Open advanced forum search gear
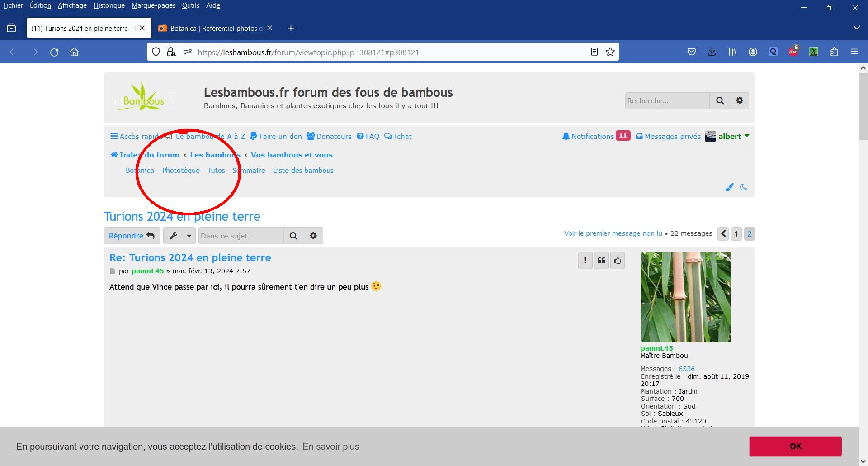The image size is (868, 466). (x=740, y=100)
